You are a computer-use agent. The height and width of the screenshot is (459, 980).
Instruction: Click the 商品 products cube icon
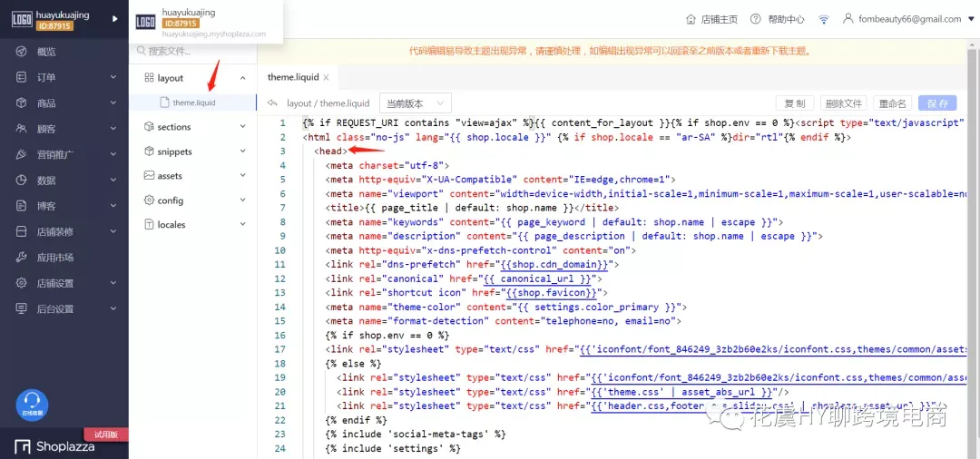22,103
